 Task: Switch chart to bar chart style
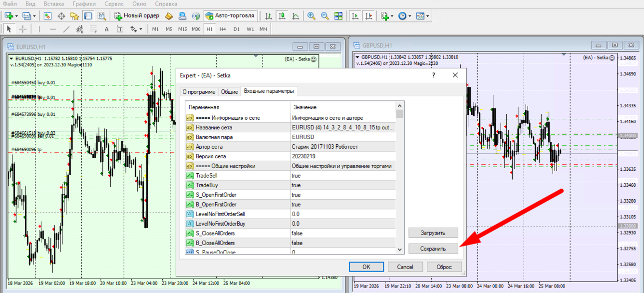268,16
